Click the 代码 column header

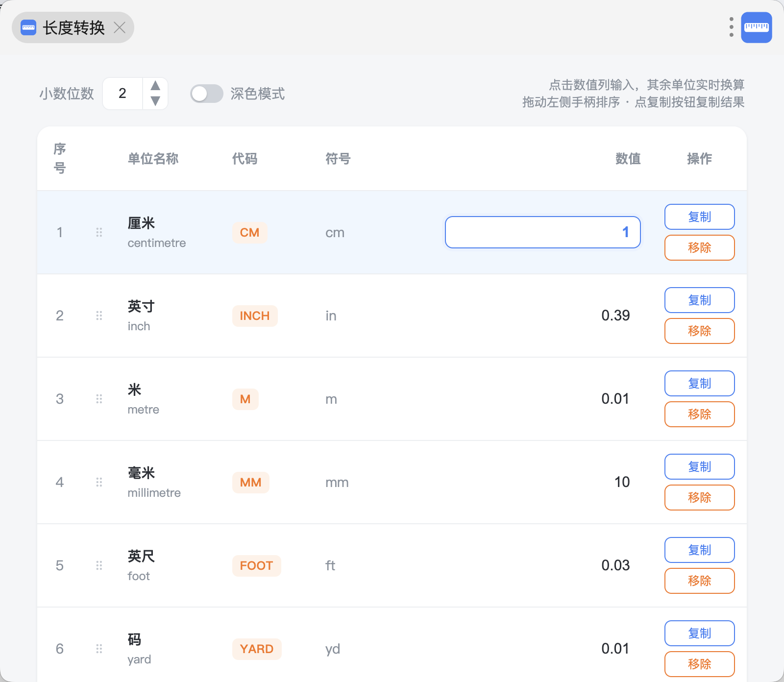point(245,158)
